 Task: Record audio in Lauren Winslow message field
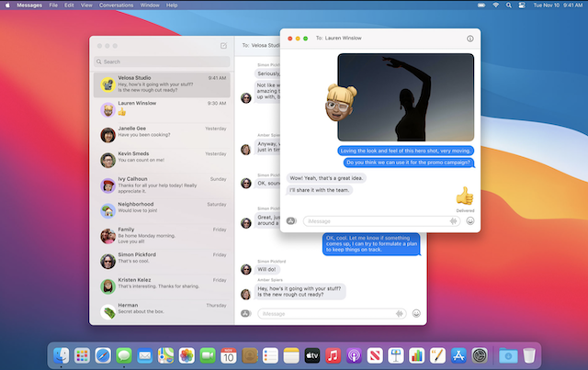[454, 220]
